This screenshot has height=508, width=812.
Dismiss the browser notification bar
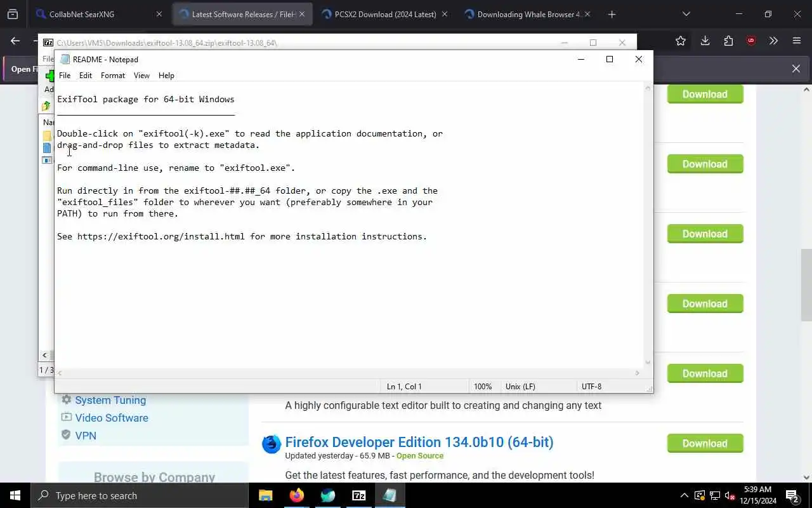[796, 69]
